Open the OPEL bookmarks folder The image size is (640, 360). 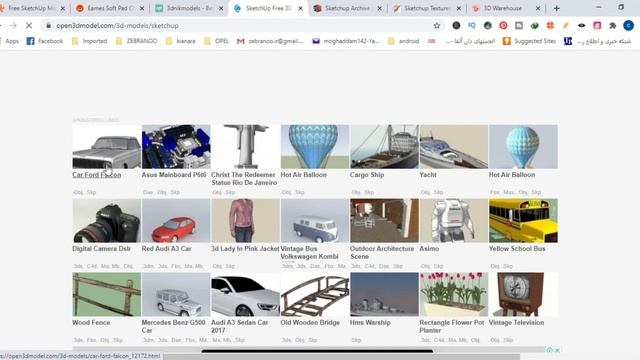click(216, 41)
